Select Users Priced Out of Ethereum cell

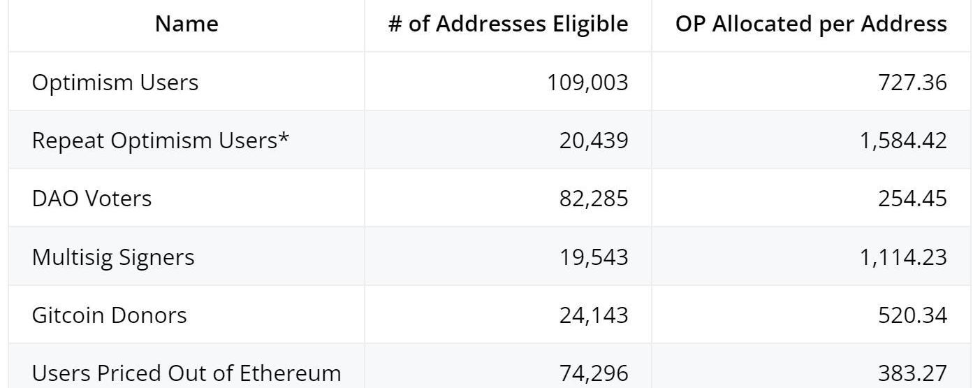pyautogui.click(x=187, y=373)
